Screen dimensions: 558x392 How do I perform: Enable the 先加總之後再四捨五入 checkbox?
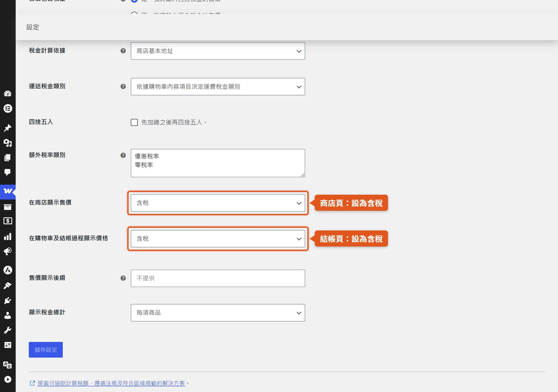click(134, 122)
